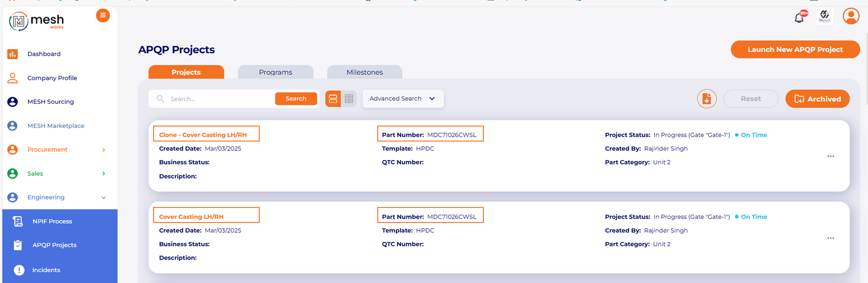
Task: Open notifications bell icon
Action: pyautogui.click(x=799, y=18)
